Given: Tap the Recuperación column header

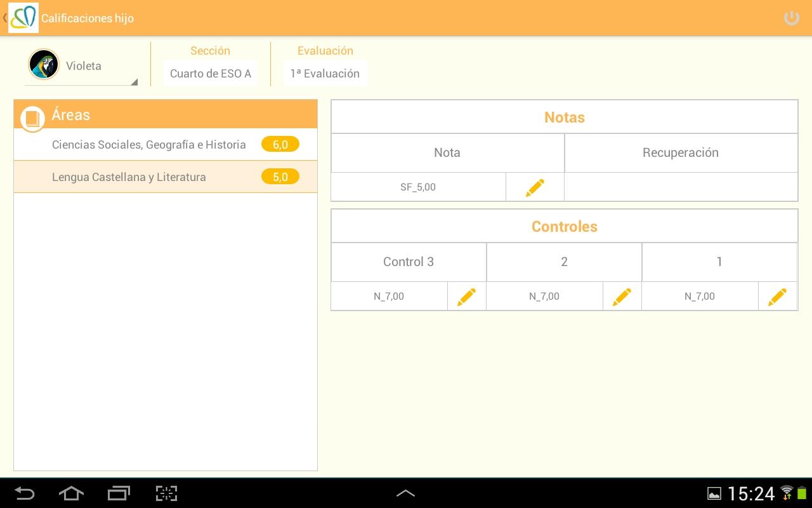Looking at the screenshot, I should point(681,153).
